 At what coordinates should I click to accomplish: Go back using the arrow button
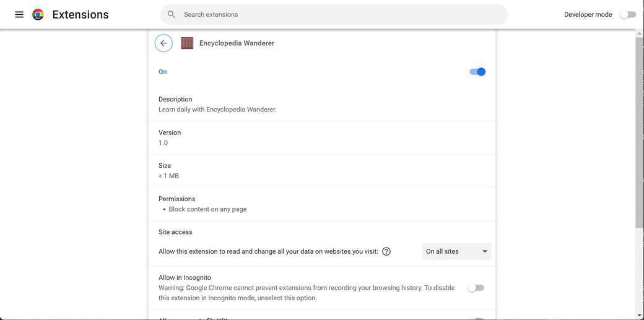pyautogui.click(x=163, y=43)
